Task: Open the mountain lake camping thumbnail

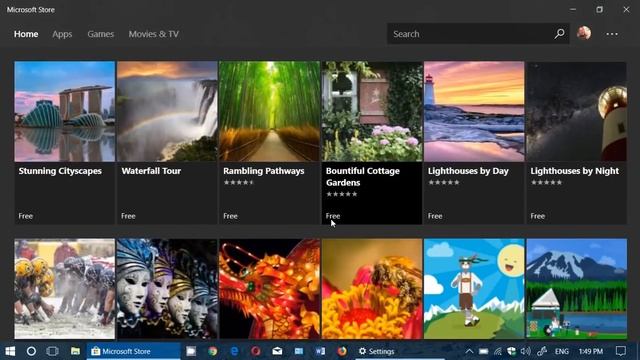Action: 576,289
